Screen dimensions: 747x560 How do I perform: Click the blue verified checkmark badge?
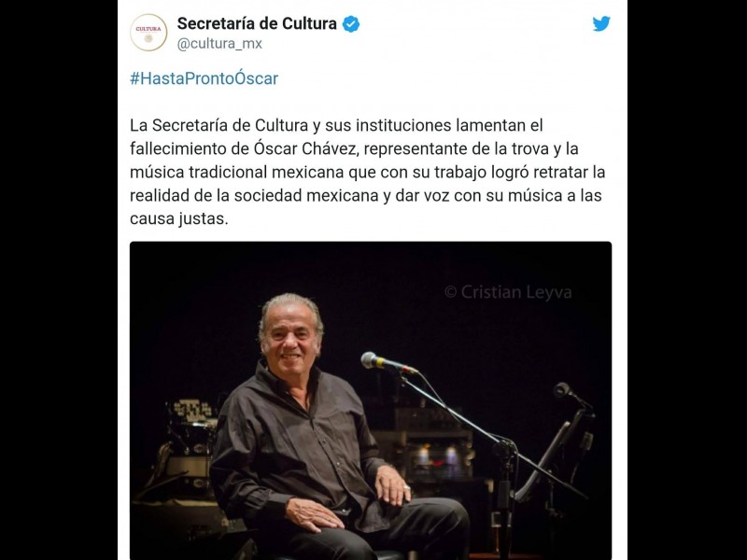click(x=351, y=24)
